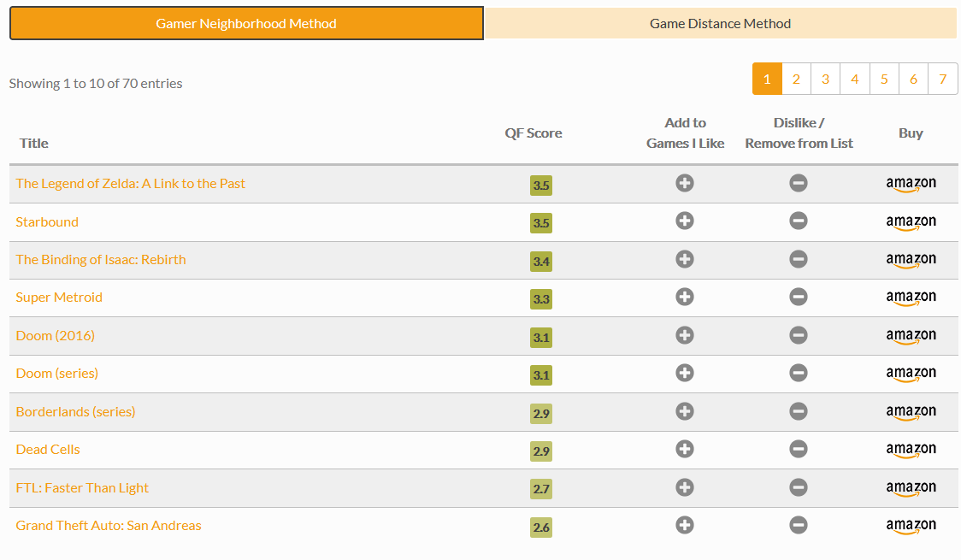Viewport: 961px width, 560px height.
Task: Add The Binding of Isaac: Rebirth to likes
Action: click(x=684, y=259)
